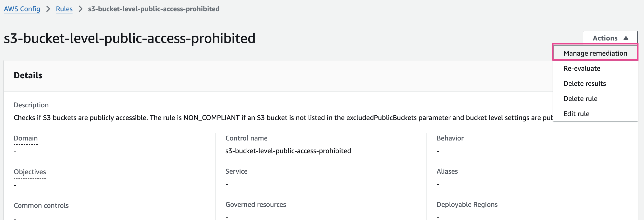Screen dimensions: 644x220
Task: Click the dotted-underlined Common controls term
Action: [x=41, y=205]
